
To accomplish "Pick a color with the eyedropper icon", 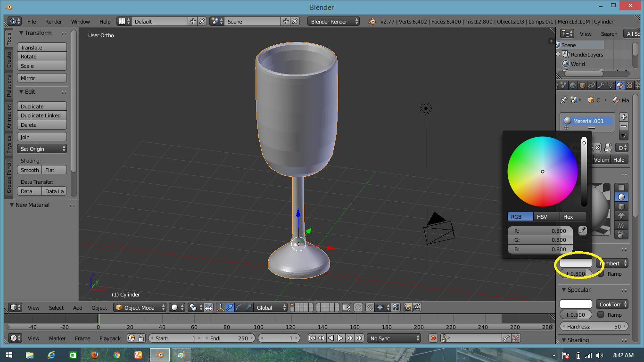I will point(583,230).
